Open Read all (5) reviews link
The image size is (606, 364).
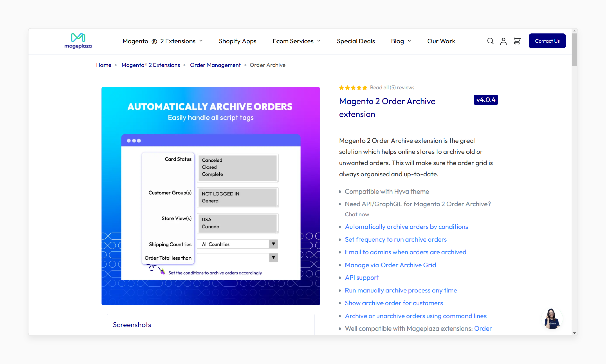[392, 88]
